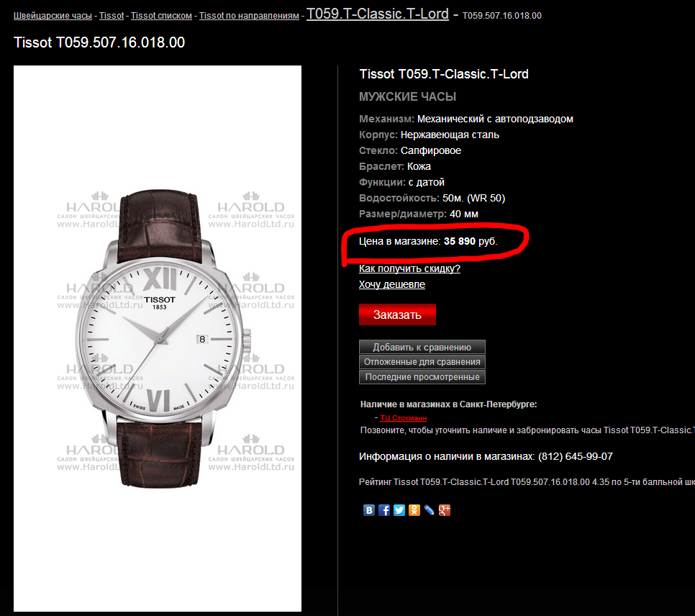Open the Как получить скидку link
695x616 pixels.
pyautogui.click(x=409, y=268)
